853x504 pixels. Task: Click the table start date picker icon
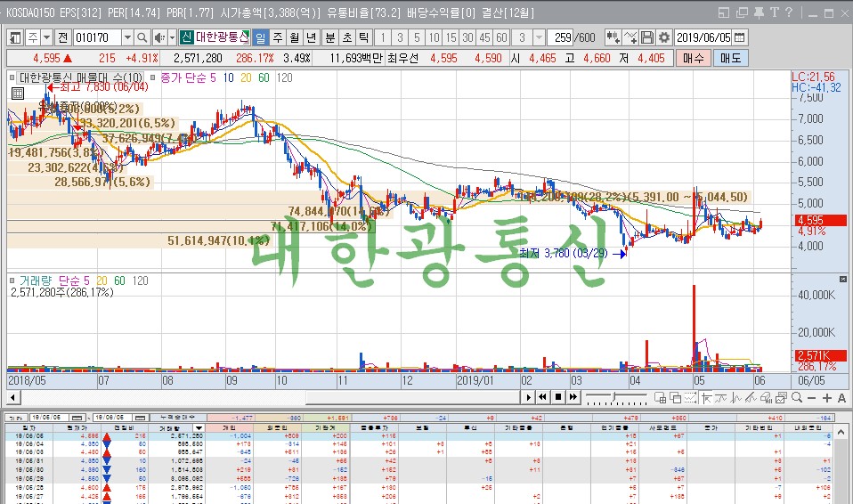[77, 418]
